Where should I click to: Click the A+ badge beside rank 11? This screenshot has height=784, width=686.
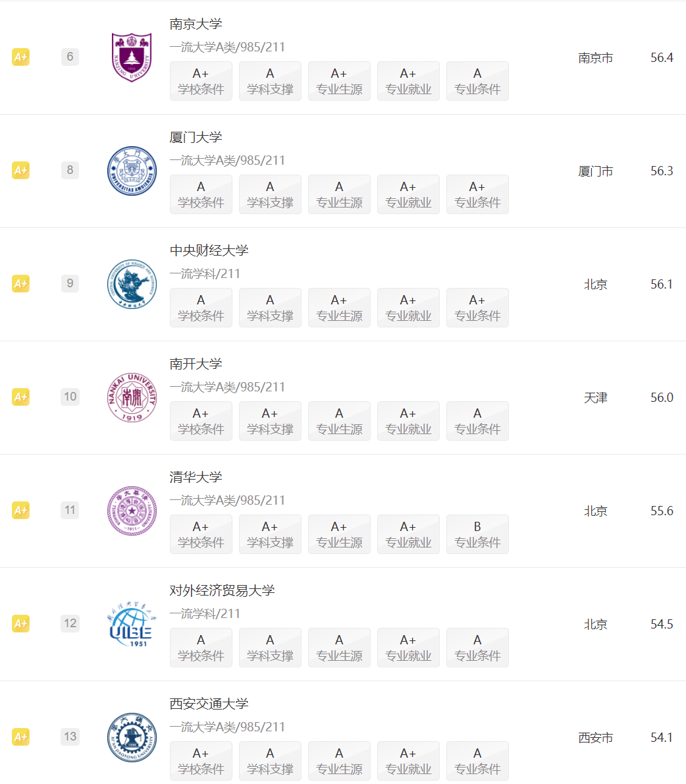click(x=20, y=510)
